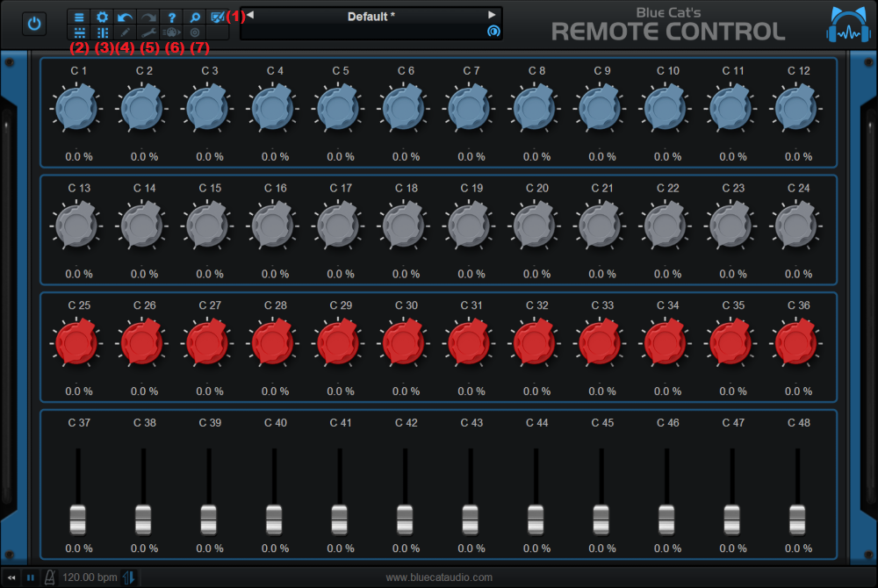878x588 pixels.
Task: Click the question mark help icon
Action: [x=172, y=17]
